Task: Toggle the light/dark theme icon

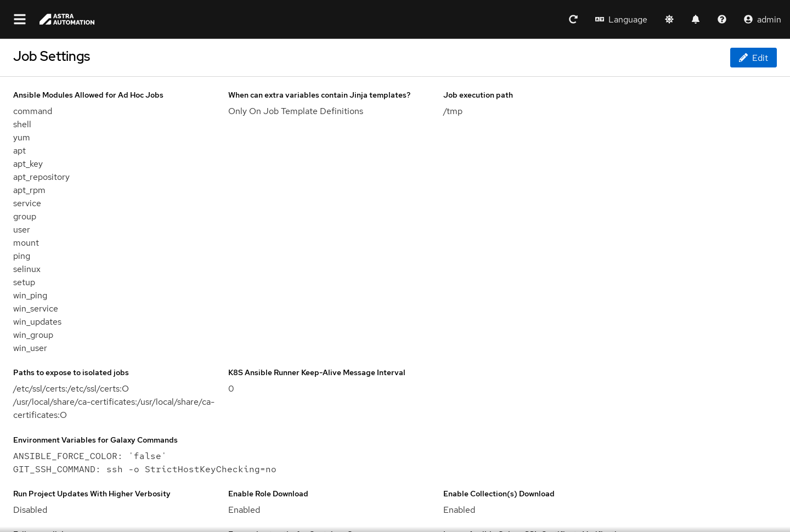Action: click(x=669, y=19)
